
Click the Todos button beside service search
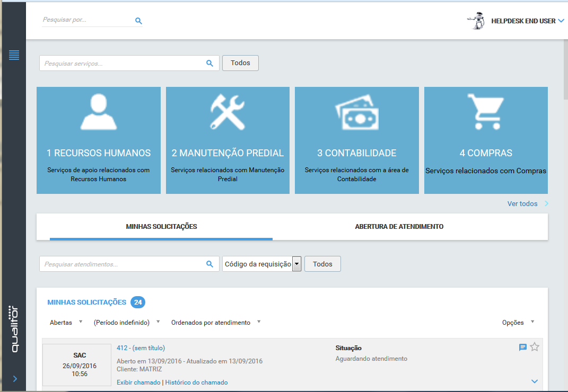240,63
